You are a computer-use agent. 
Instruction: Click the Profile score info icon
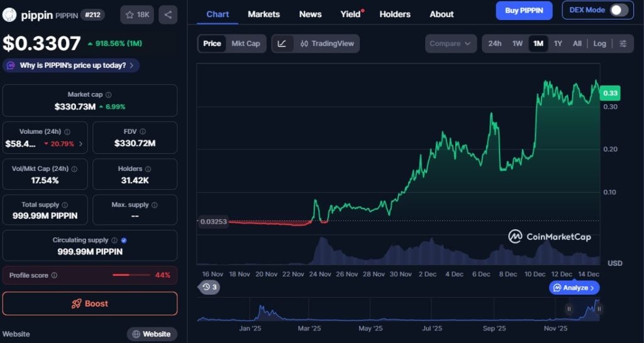pyautogui.click(x=54, y=275)
